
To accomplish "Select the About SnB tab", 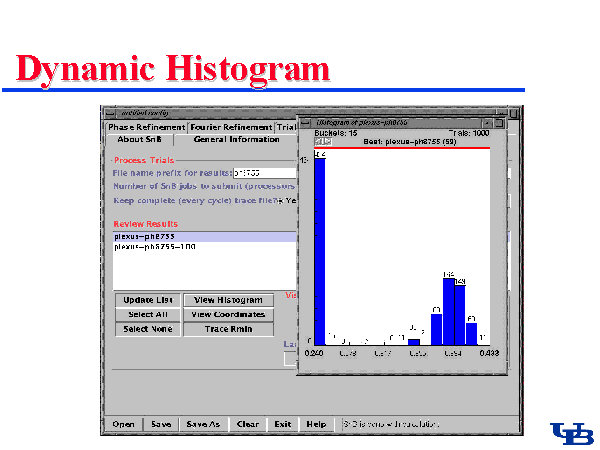I will 139,140.
